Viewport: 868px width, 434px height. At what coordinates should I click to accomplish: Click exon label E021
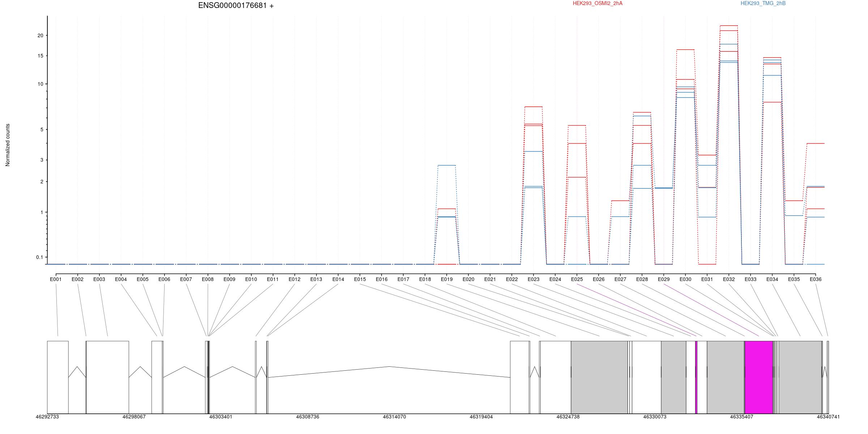tap(490, 279)
